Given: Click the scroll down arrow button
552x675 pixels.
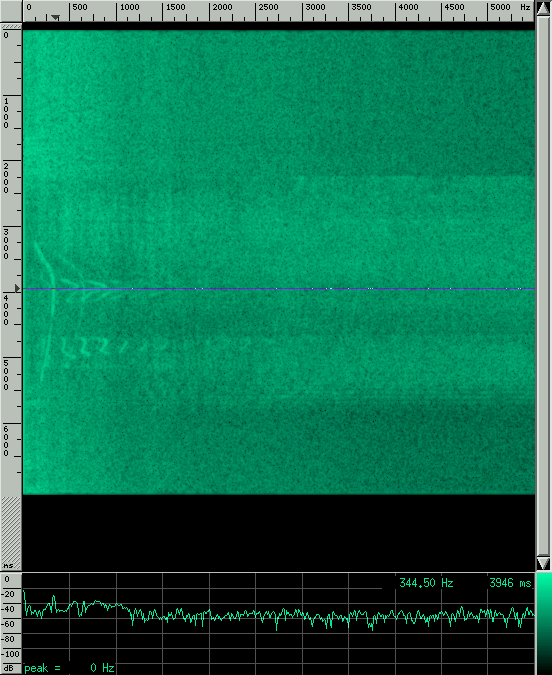Looking at the screenshot, I should click(543, 564).
